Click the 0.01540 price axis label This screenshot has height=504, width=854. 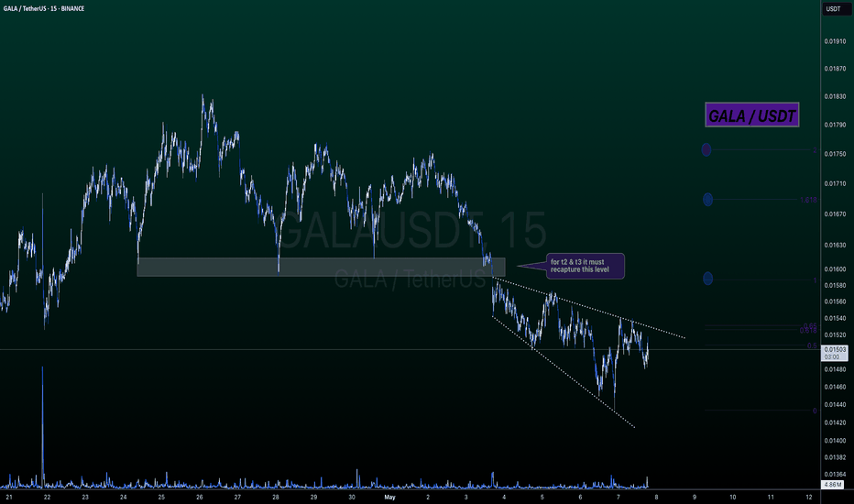(835, 318)
